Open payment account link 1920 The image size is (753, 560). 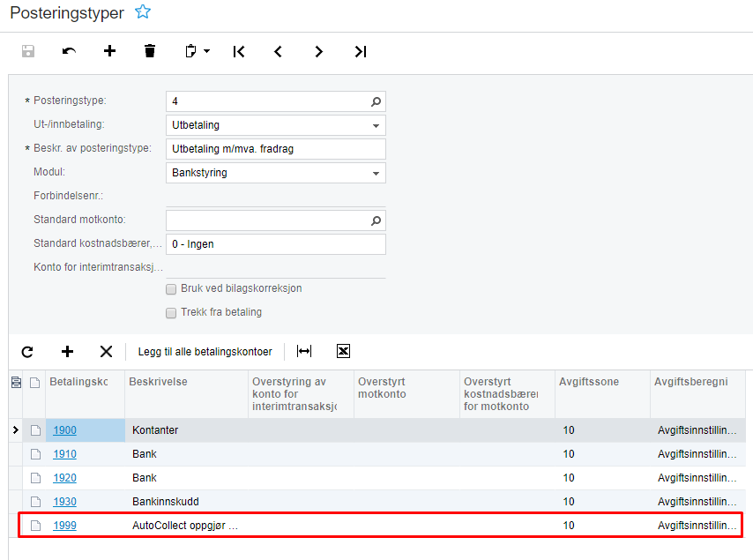tap(65, 478)
